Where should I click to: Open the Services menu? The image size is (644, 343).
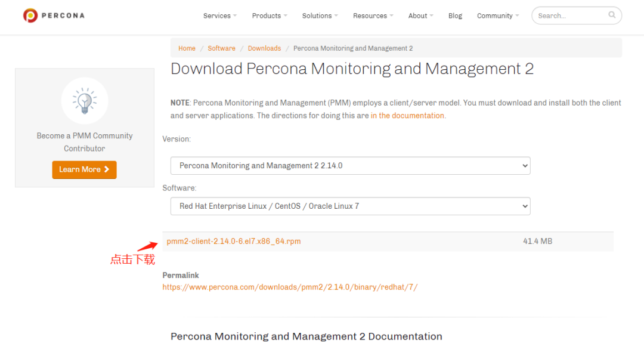click(220, 16)
